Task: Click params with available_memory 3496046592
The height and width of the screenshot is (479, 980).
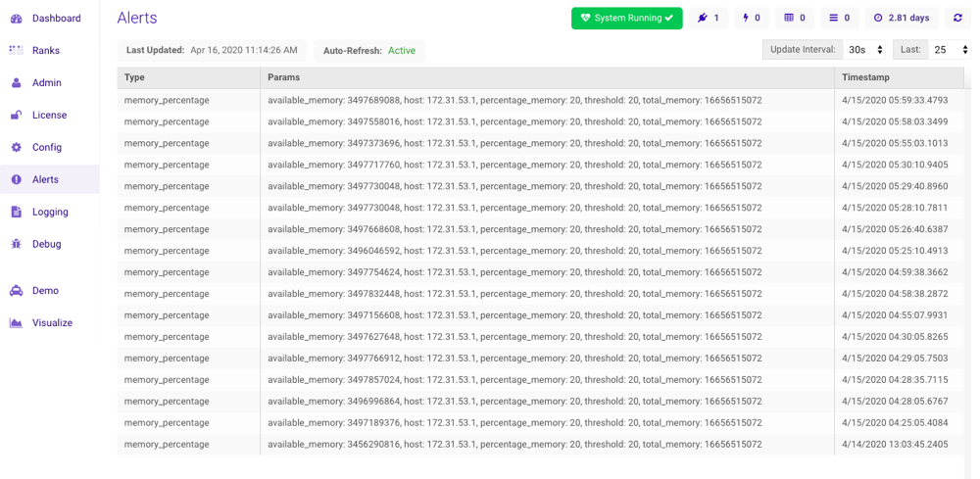Action: pos(515,251)
